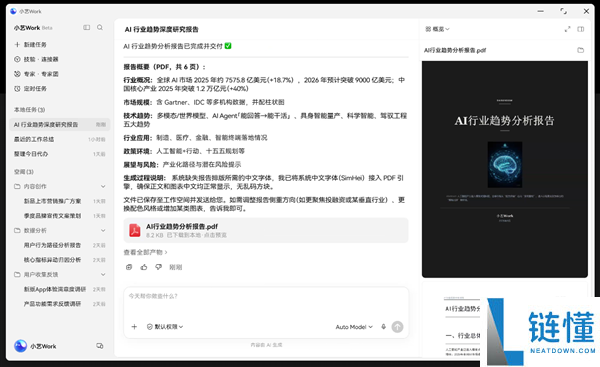Click the brain image on PDF cover
The image size is (600, 367).
(x=505, y=165)
